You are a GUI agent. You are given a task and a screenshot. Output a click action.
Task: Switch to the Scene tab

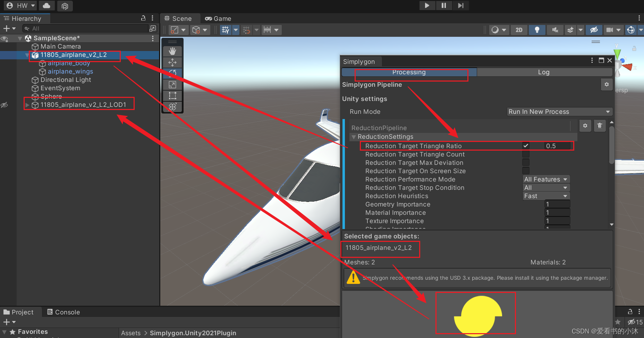(x=178, y=18)
